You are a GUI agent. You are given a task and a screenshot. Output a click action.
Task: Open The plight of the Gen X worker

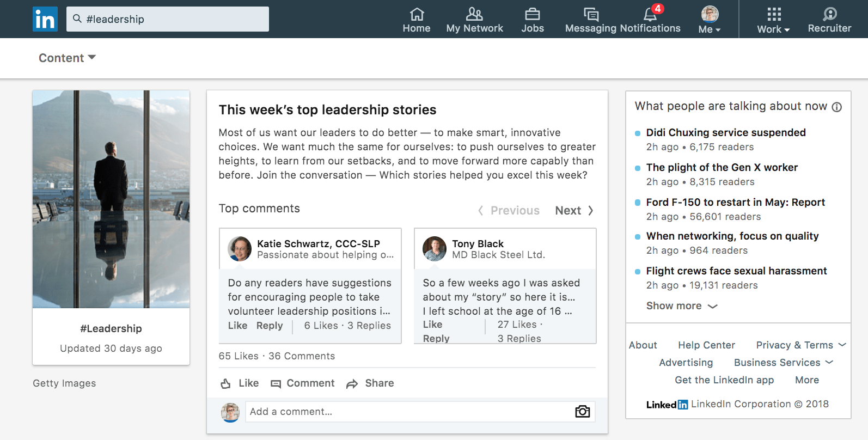click(722, 168)
